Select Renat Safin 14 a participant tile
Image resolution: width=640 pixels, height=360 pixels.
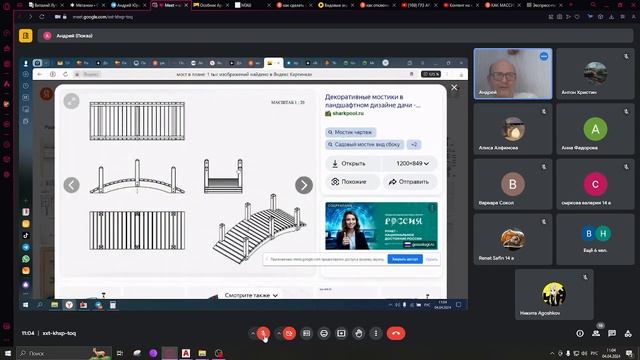click(x=513, y=239)
